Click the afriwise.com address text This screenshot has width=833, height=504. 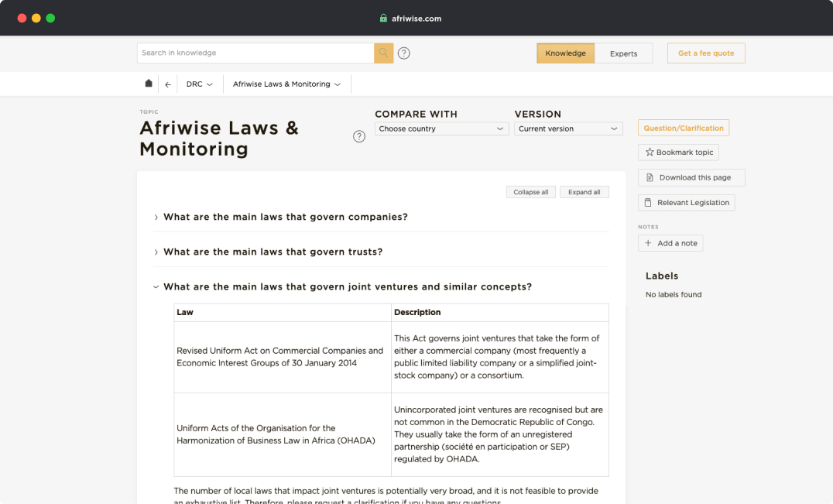pyautogui.click(x=416, y=19)
